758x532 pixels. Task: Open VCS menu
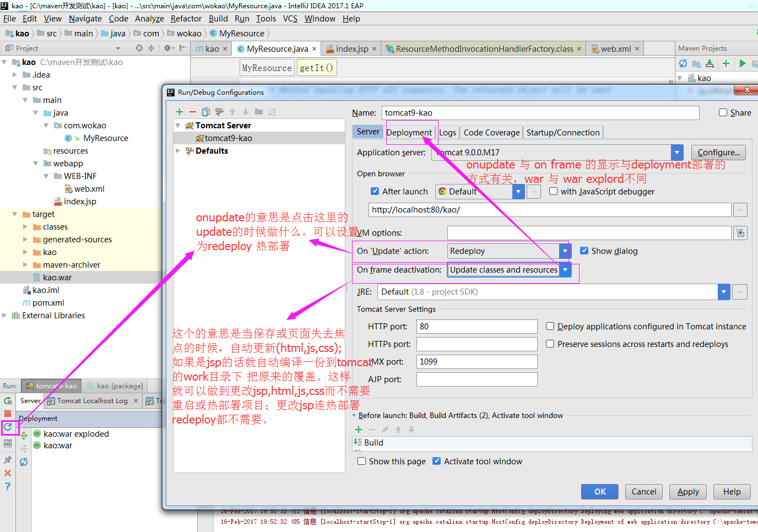coord(290,19)
